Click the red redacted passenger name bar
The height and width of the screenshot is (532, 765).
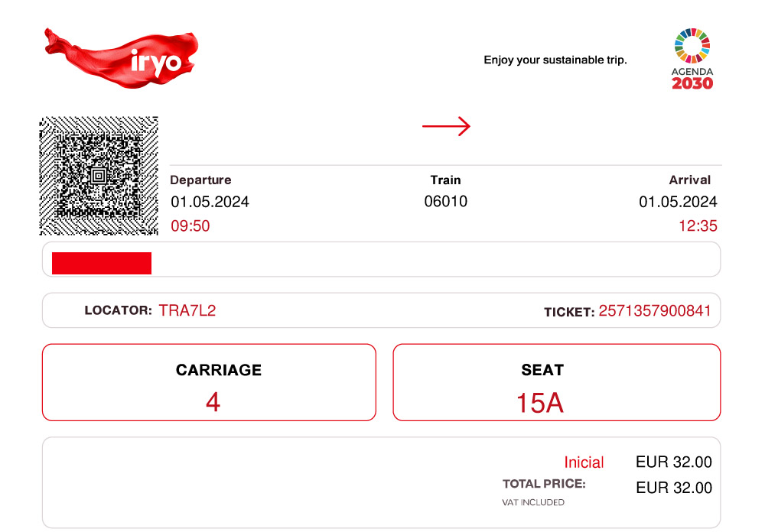point(102,263)
